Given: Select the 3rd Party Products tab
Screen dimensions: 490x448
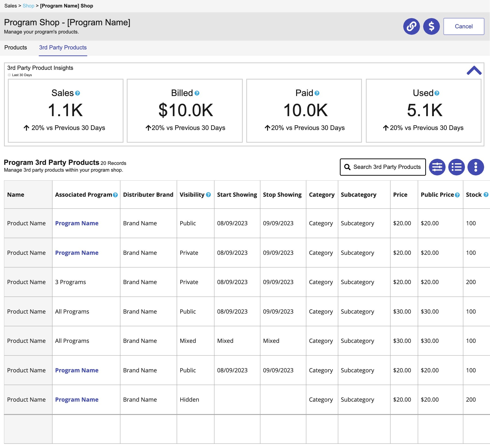Looking at the screenshot, I should click(x=63, y=48).
